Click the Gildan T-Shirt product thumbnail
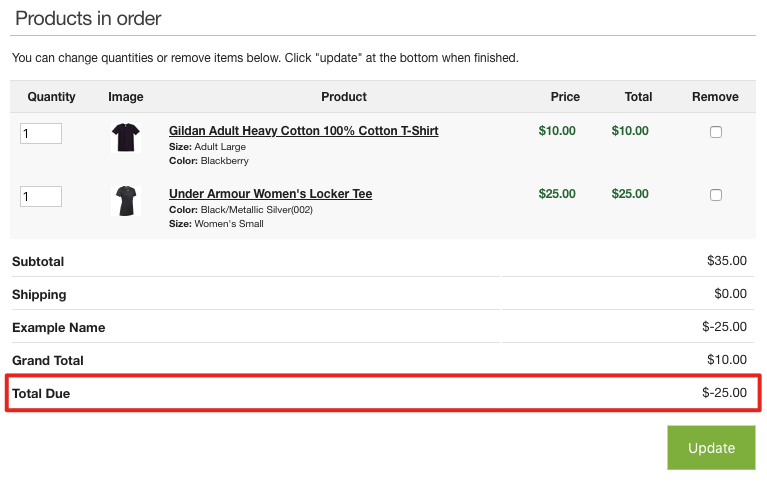This screenshot has height=486, width=767. coord(126,137)
